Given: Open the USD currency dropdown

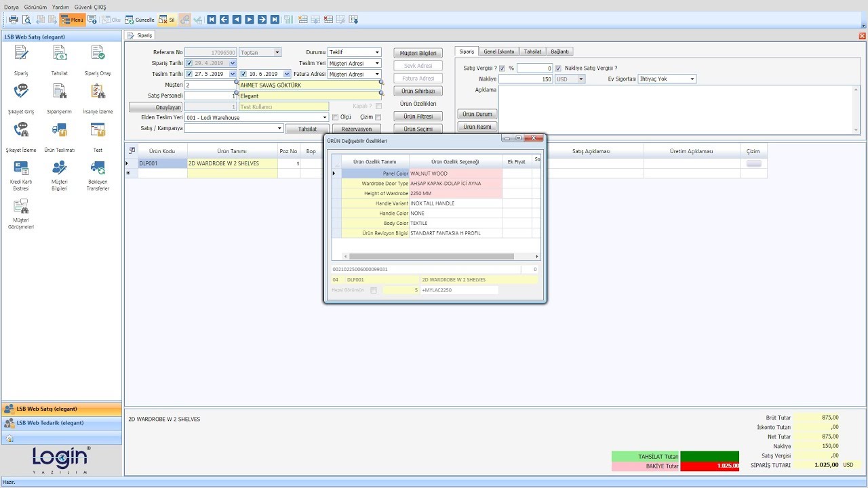Looking at the screenshot, I should coord(580,79).
